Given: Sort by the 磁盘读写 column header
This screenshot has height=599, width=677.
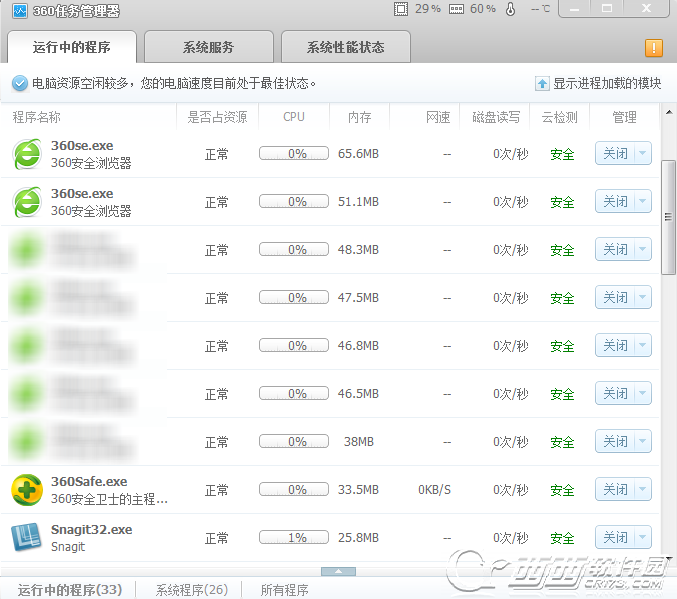Looking at the screenshot, I should pos(496,117).
